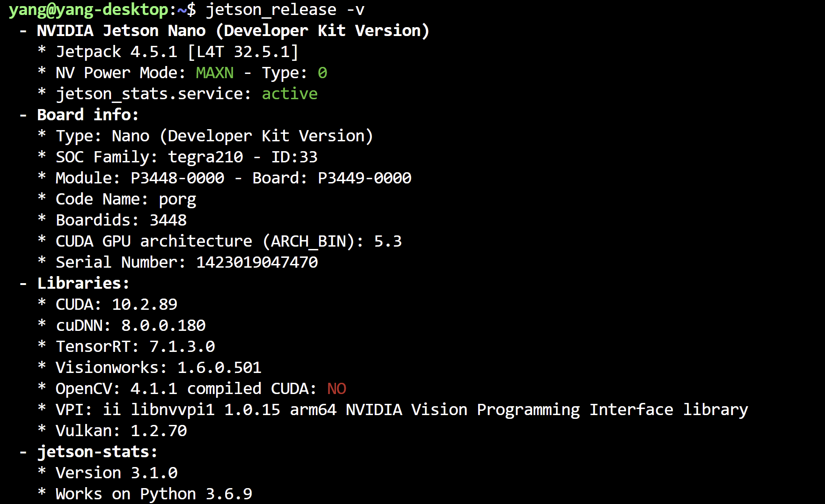Click the green 'active' service status
This screenshot has height=504, width=825.
(290, 94)
